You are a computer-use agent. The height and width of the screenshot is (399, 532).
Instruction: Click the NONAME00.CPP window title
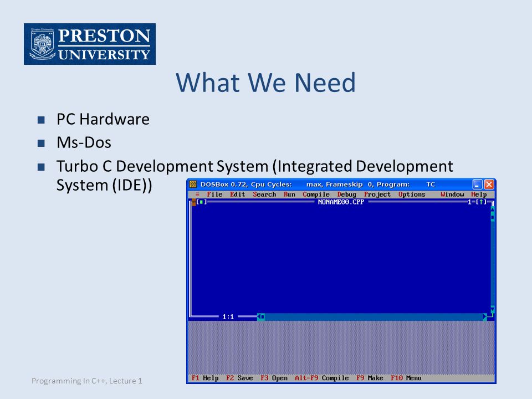(341, 202)
